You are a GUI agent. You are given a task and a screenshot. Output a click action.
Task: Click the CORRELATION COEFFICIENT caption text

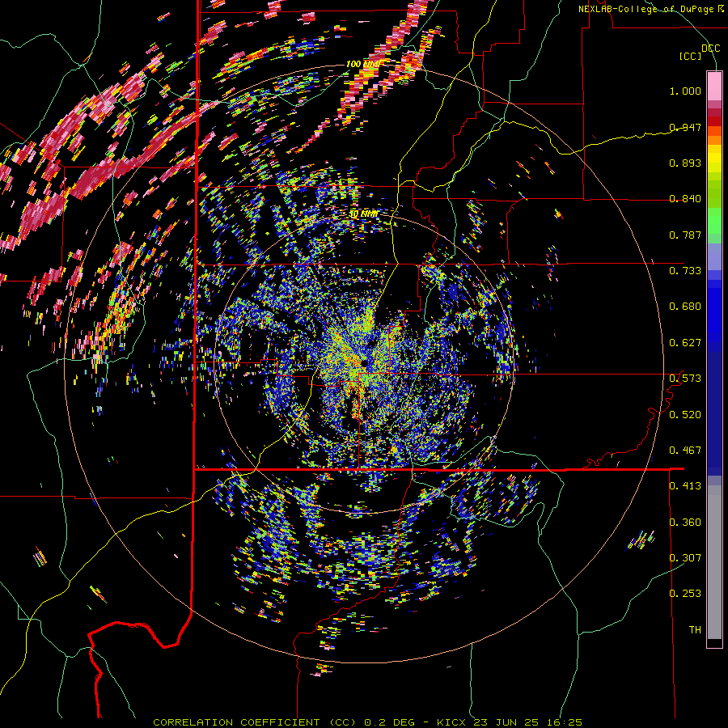point(236,722)
